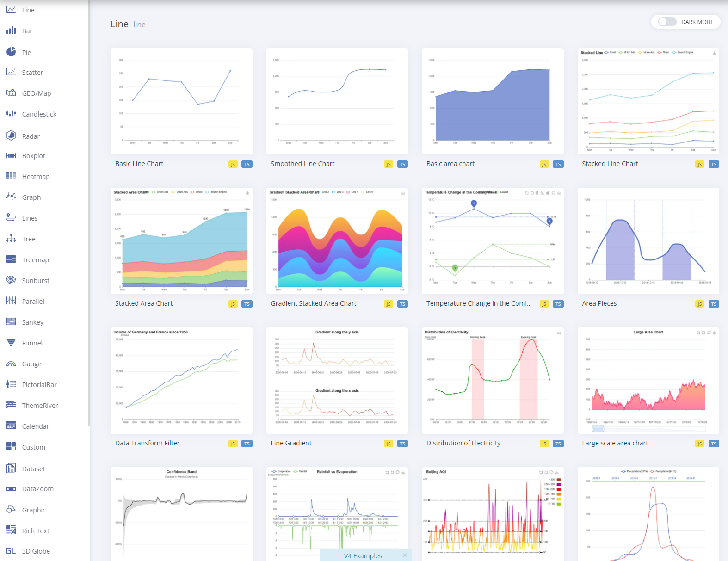Close the V4 Examples banner
Screen dimensions: 728x561
[405, 555]
